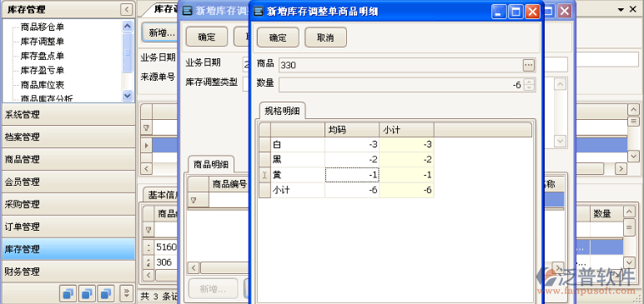Click filter funnel icon in top list grid
The image size is (644, 304).
coord(146,128)
